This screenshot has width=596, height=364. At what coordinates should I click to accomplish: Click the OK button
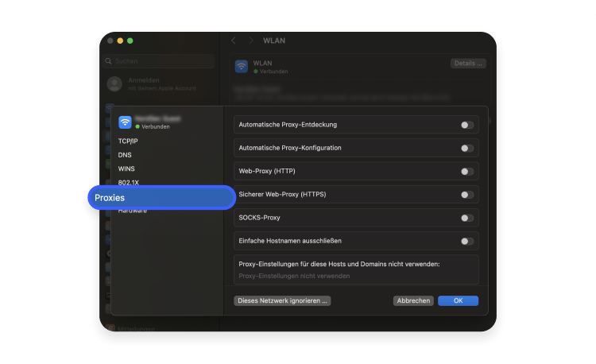click(458, 300)
